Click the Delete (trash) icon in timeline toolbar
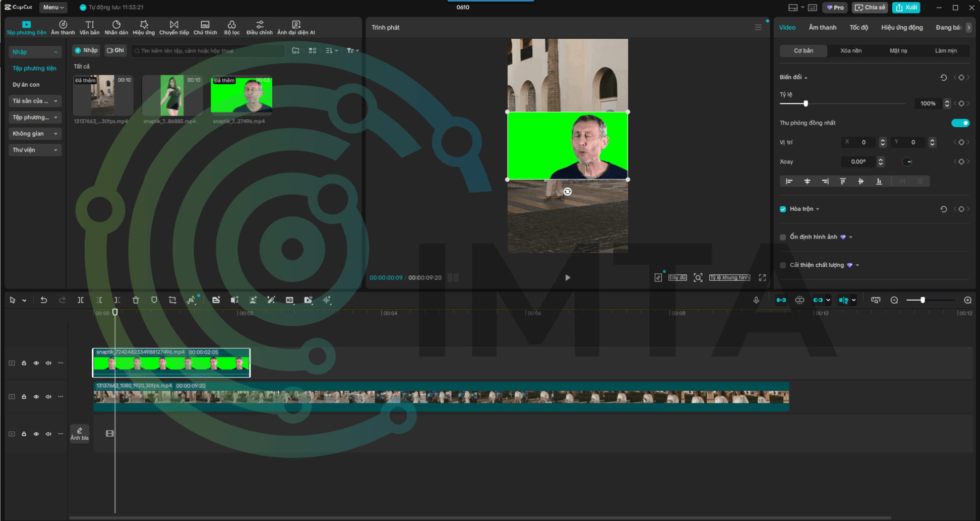The width and height of the screenshot is (980, 521). (x=136, y=300)
